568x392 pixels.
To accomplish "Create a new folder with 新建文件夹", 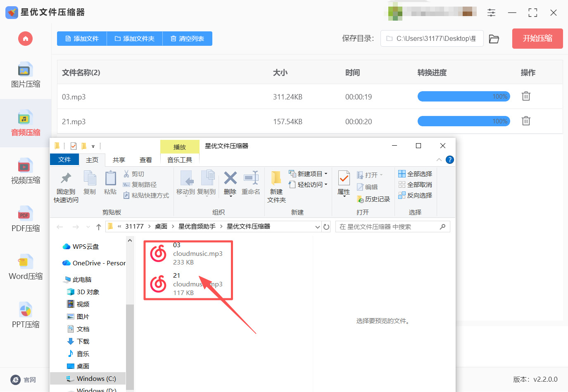I will (x=276, y=187).
